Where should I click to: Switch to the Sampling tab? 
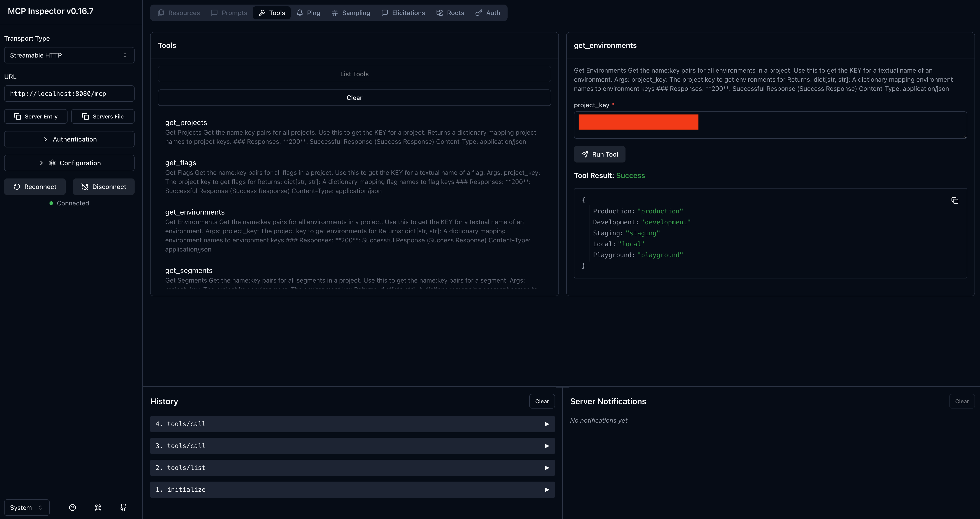351,13
